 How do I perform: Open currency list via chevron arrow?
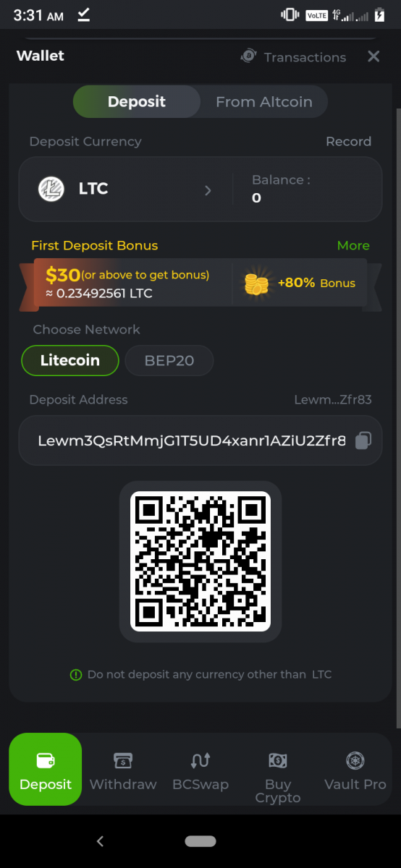pos(208,190)
